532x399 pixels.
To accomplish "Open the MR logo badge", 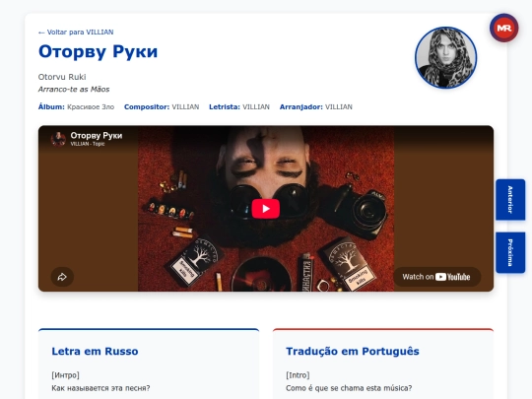I will click(x=503, y=28).
